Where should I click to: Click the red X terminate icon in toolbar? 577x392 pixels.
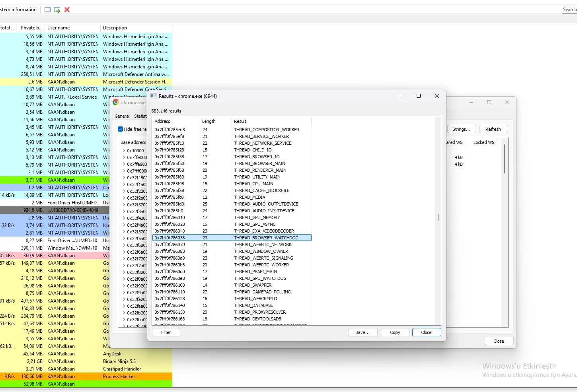coord(67,10)
